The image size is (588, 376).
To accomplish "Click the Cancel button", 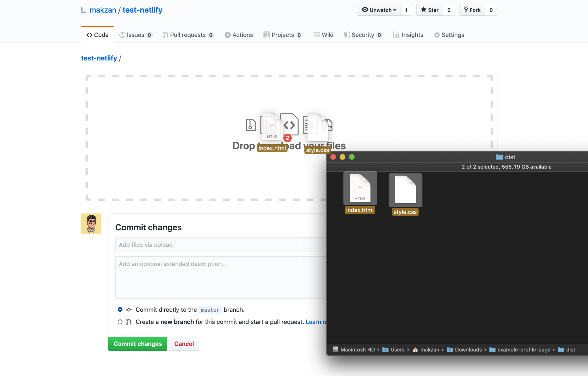I will pyautogui.click(x=184, y=344).
